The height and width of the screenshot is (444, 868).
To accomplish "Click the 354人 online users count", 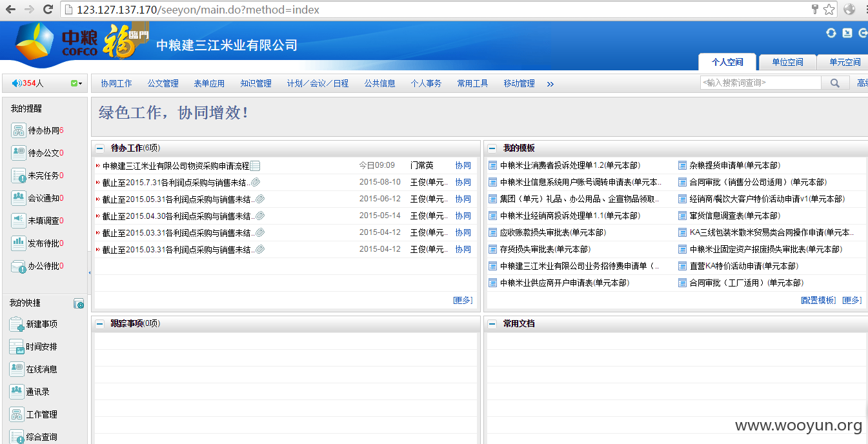I will [33, 83].
